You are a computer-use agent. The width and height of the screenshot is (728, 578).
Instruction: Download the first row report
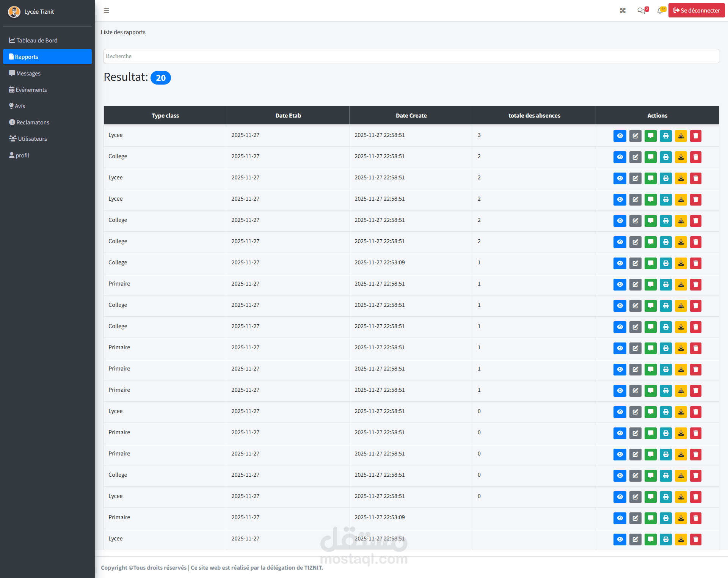(x=681, y=136)
